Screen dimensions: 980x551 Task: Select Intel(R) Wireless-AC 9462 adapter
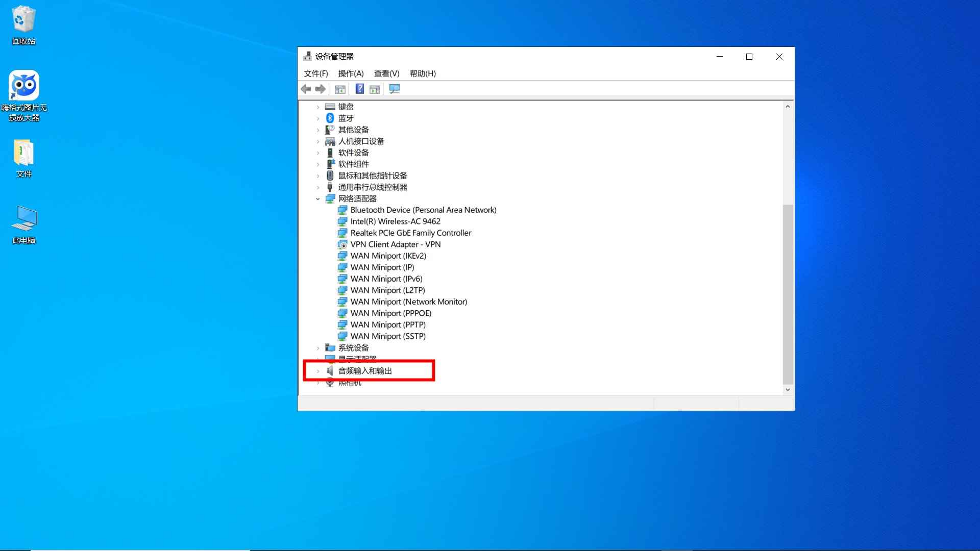tap(395, 221)
